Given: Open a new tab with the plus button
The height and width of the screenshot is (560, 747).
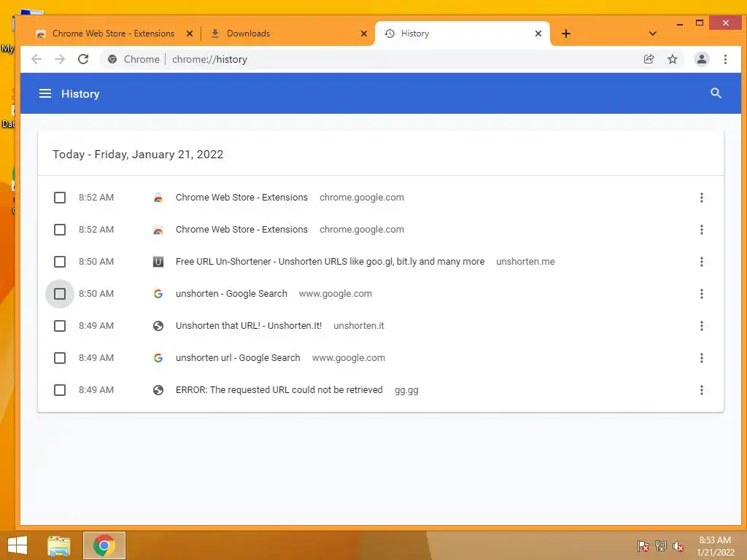Looking at the screenshot, I should coord(565,34).
